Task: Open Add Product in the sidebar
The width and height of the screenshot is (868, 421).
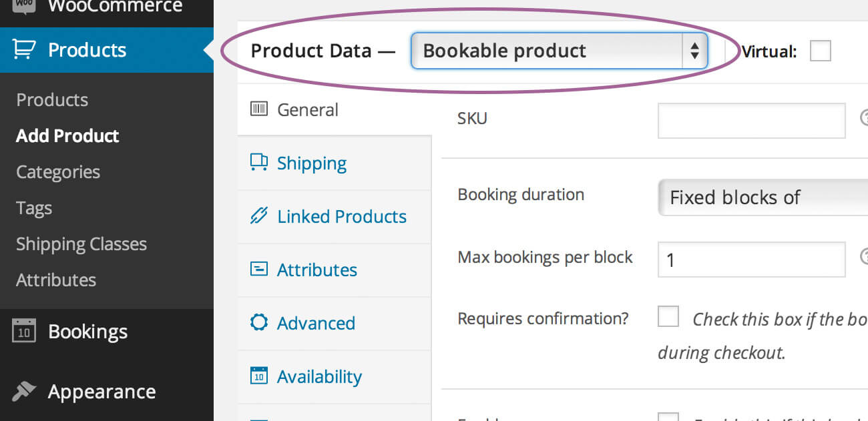Action: [67, 135]
